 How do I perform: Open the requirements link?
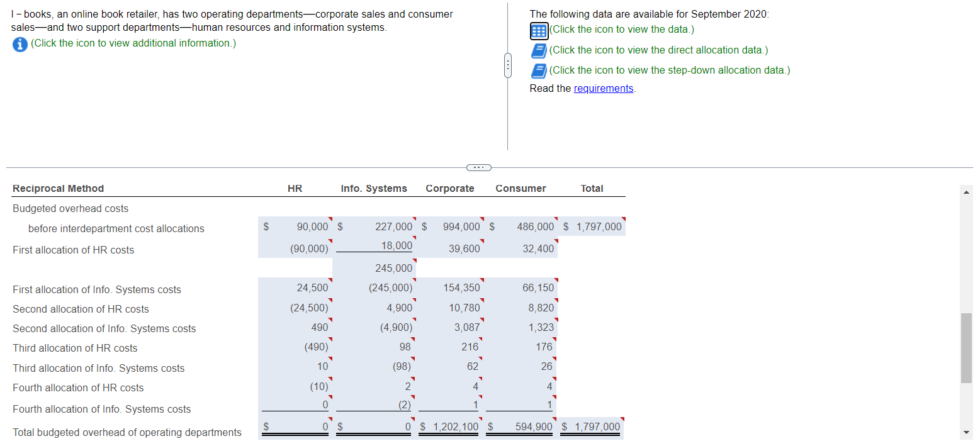coord(603,88)
